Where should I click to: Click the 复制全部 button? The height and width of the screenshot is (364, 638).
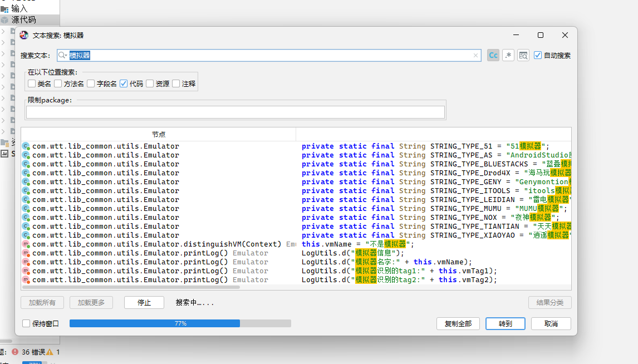tap(458, 323)
